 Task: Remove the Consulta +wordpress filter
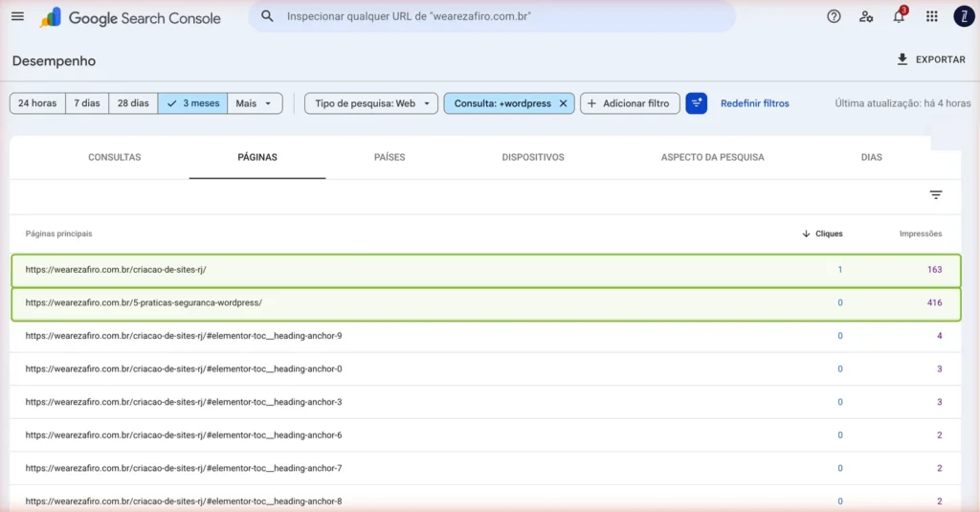coord(563,103)
